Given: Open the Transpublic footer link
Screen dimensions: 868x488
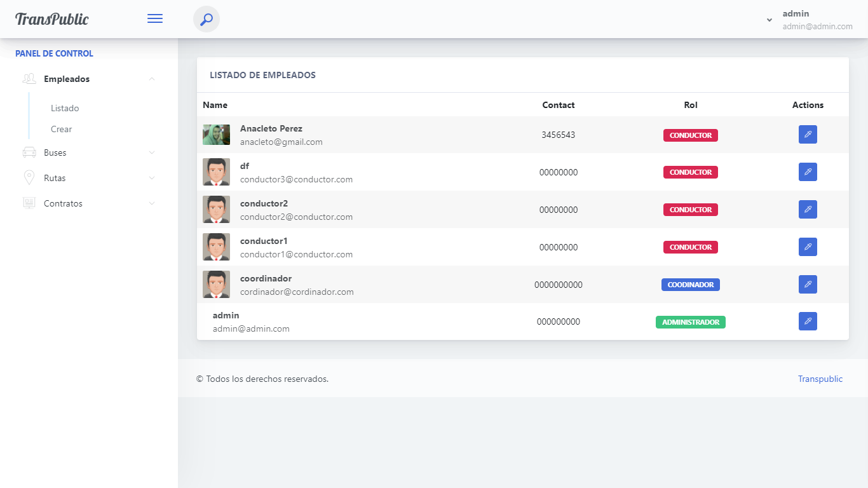Looking at the screenshot, I should (820, 379).
